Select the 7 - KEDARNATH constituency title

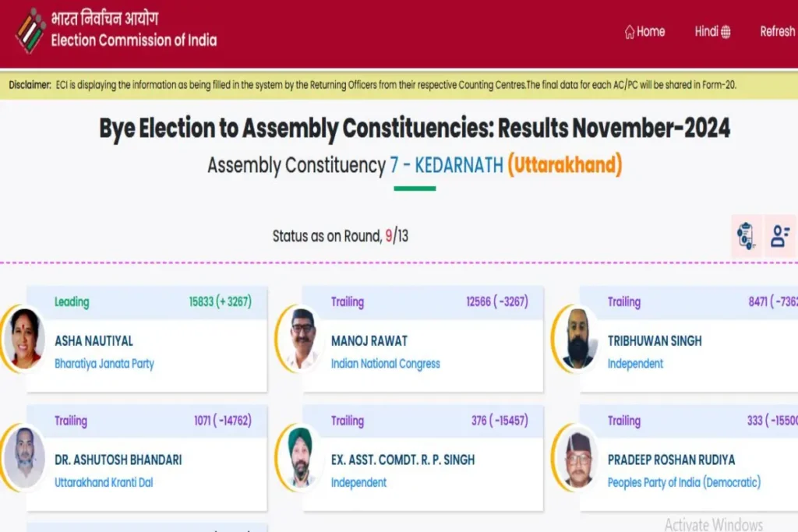447,165
